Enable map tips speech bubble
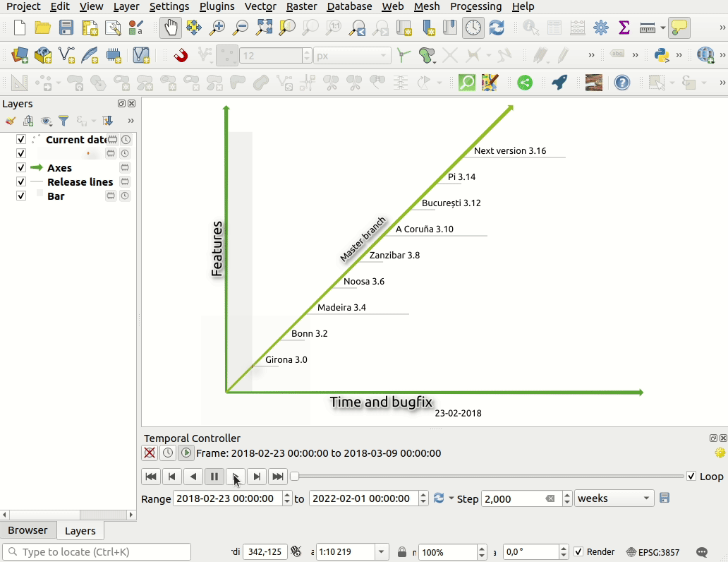Screen dimensions: 728x562 pos(679,28)
